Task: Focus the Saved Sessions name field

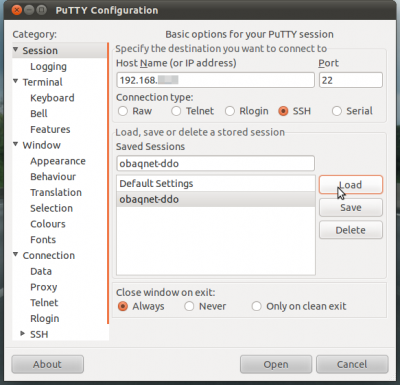Action: pos(215,164)
